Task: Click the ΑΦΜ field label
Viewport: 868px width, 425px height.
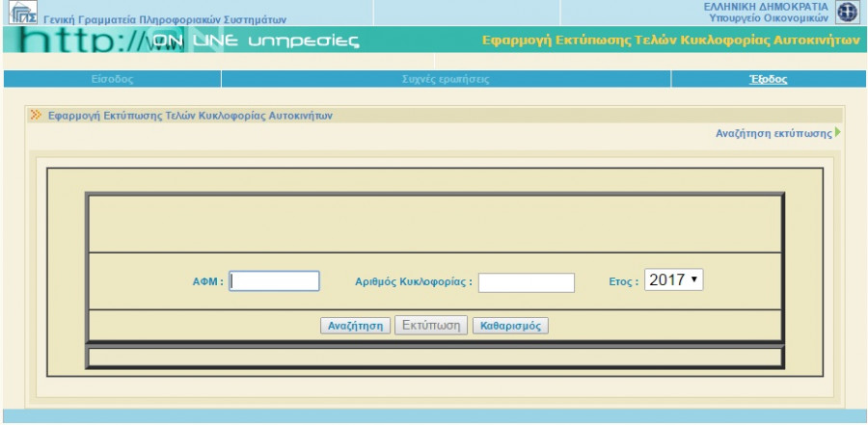Action: point(207,281)
